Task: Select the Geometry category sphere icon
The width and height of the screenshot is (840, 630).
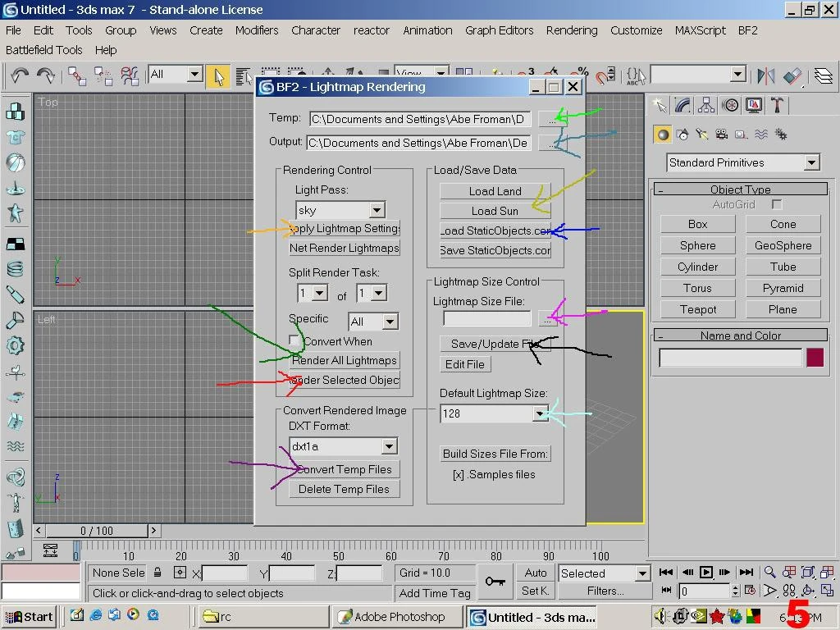Action: (663, 135)
